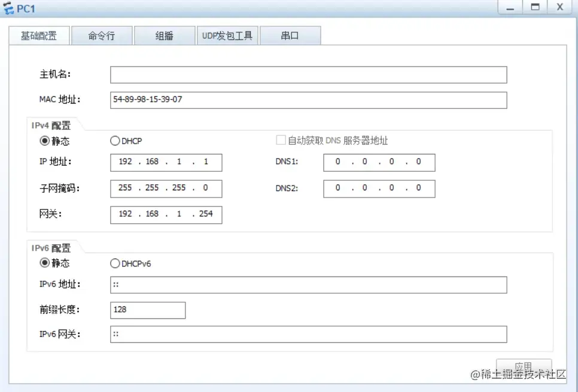
Task: Minimize the PC1 window
Action: click(x=510, y=7)
